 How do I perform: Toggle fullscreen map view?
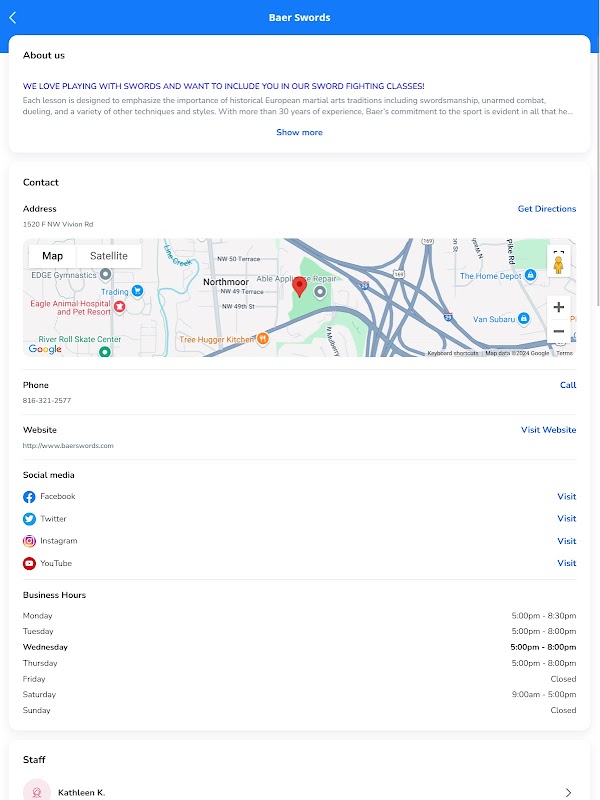(559, 252)
